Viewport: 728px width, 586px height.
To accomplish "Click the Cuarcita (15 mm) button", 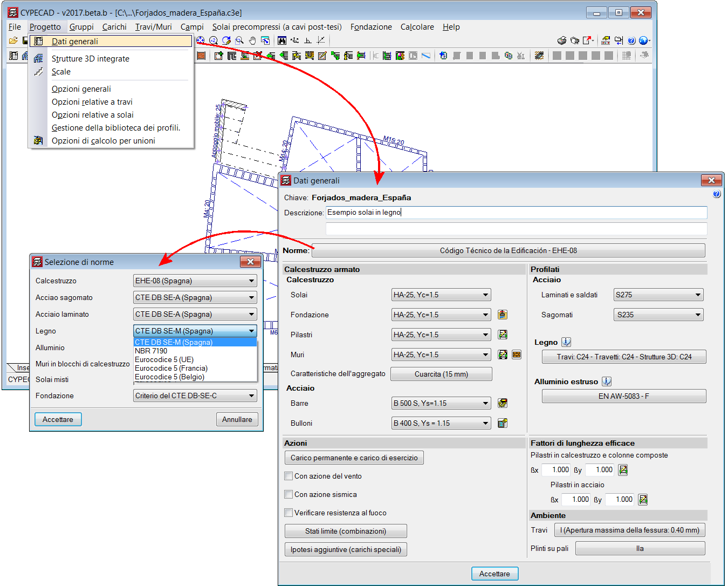I will (441, 374).
